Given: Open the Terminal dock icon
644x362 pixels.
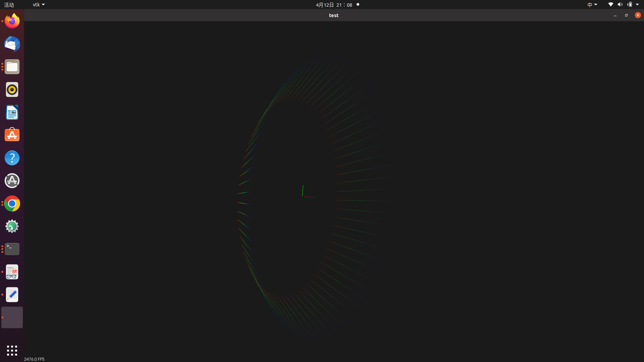Looking at the screenshot, I should tap(12, 249).
